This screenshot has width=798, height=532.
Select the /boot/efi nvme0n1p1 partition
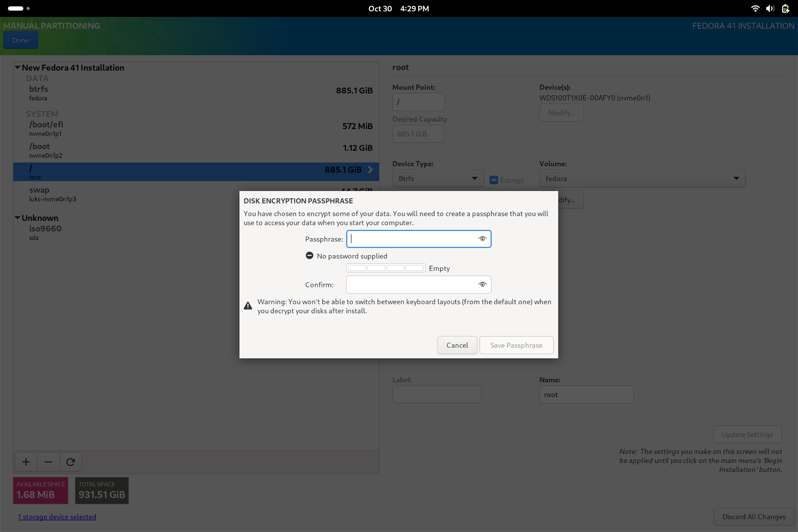(x=196, y=129)
